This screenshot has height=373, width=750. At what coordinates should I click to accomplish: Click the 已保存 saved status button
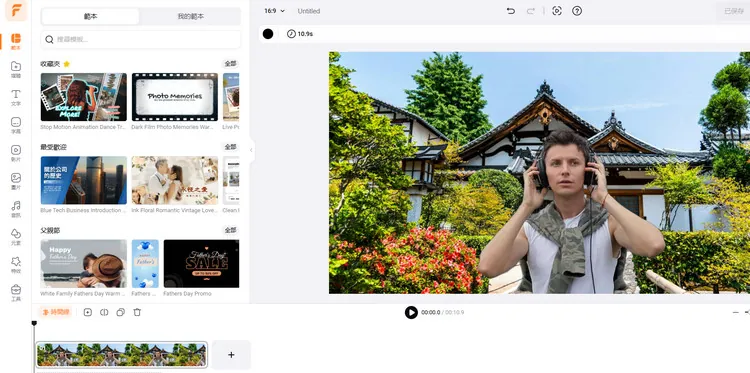(733, 11)
